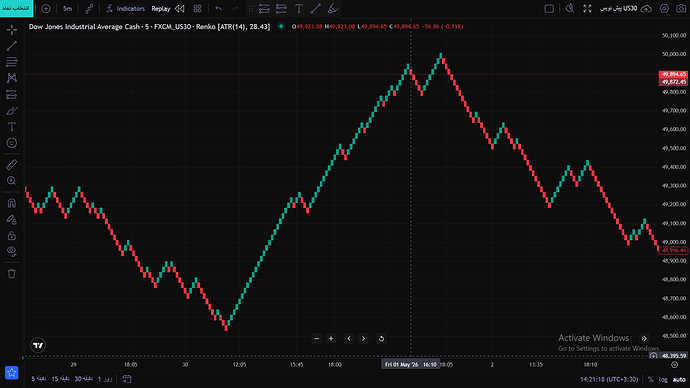Select the 30 minute Persian range tab

[x=84, y=379]
